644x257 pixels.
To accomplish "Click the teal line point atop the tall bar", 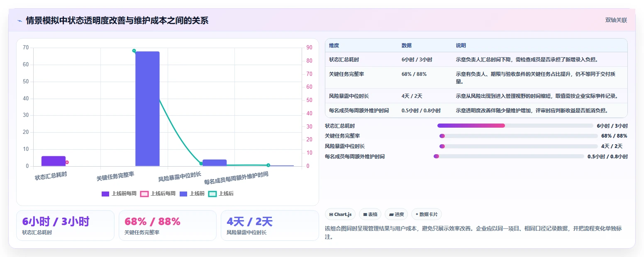I will coord(134,51).
